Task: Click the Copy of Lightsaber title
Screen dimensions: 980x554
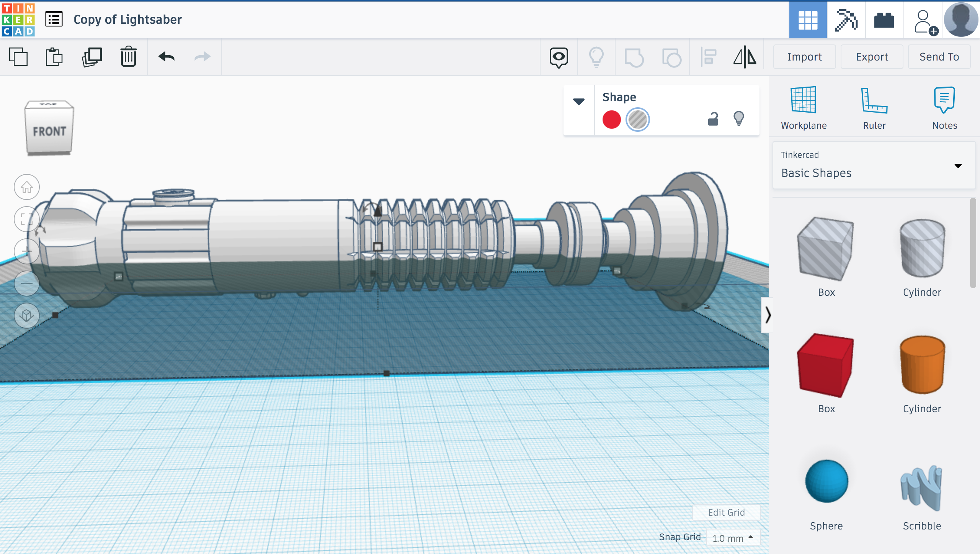Action: [x=127, y=19]
